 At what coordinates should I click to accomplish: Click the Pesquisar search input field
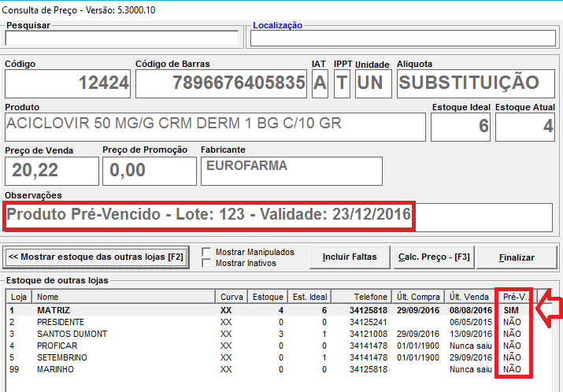tap(121, 39)
